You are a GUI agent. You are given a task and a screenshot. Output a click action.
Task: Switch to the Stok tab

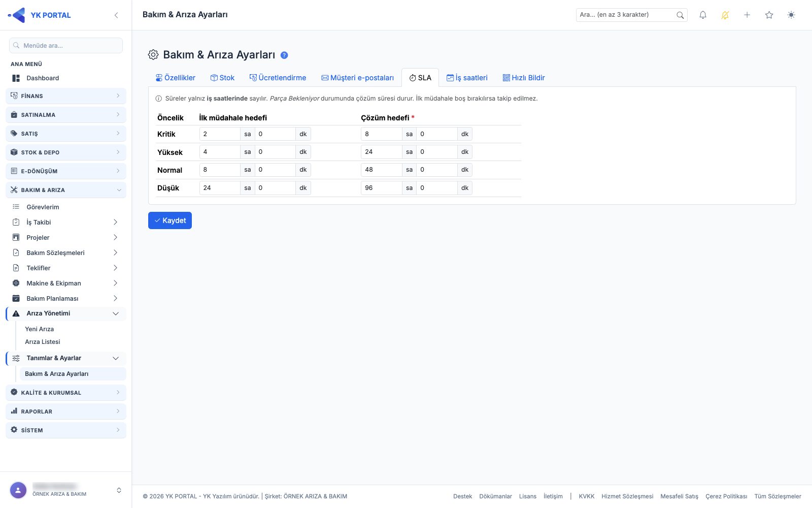[x=222, y=78]
